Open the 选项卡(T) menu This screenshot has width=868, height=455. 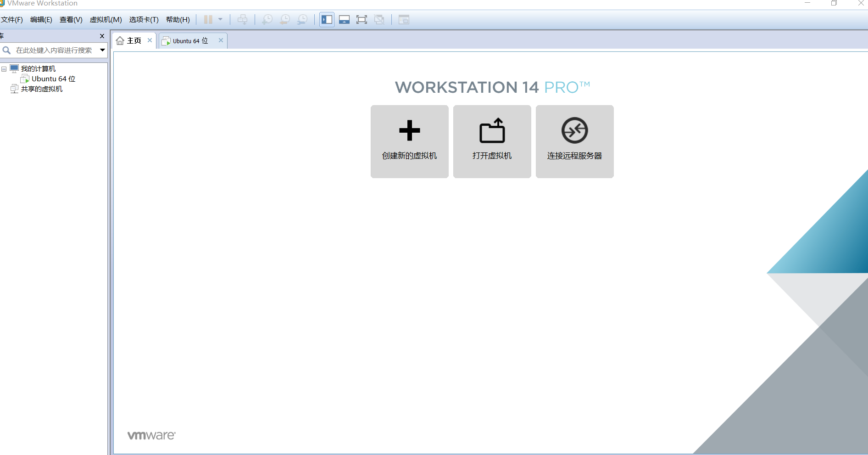point(144,20)
